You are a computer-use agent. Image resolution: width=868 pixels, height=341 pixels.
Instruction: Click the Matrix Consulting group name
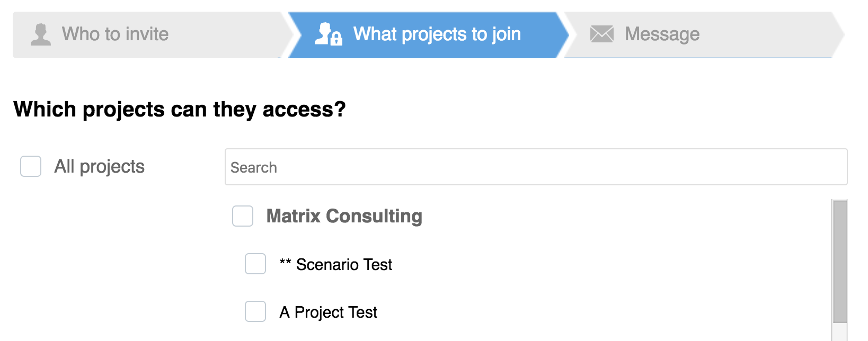tap(344, 216)
